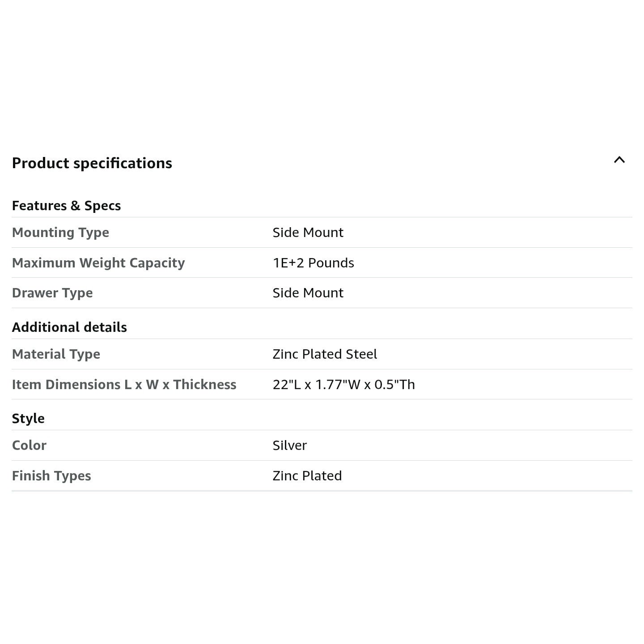The image size is (644, 644).
Task: Click the Features & Specs section heading
Action: (x=66, y=206)
